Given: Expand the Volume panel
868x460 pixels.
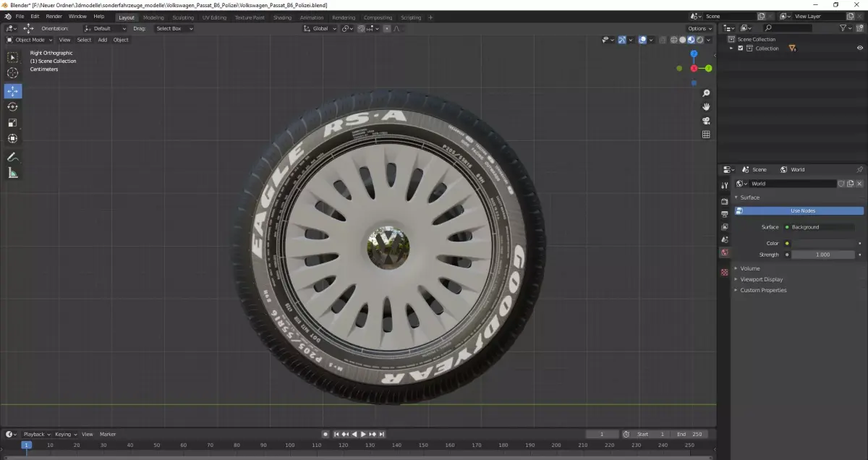Looking at the screenshot, I should click(x=750, y=268).
